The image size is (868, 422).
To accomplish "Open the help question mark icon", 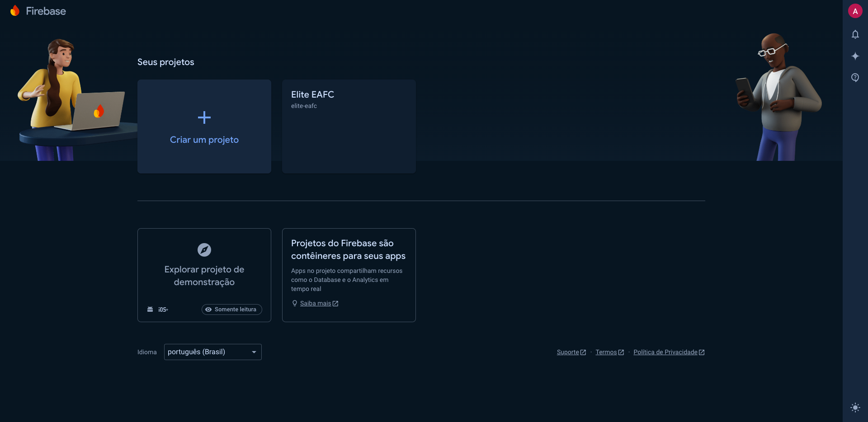I will click(x=855, y=78).
